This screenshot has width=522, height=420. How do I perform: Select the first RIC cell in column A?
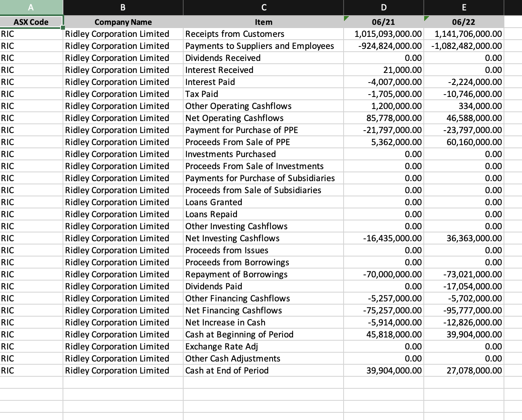31,34
